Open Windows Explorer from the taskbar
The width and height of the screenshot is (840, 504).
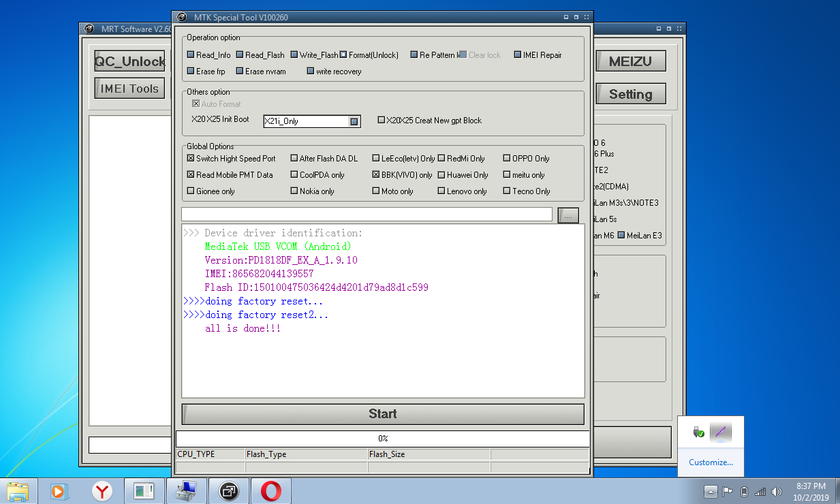[x=18, y=490]
